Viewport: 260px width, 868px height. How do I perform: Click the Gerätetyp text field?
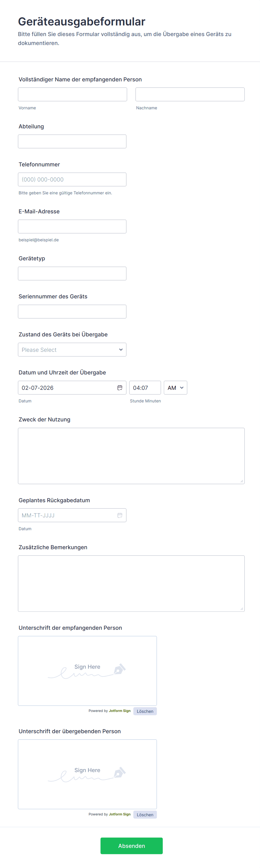72,273
